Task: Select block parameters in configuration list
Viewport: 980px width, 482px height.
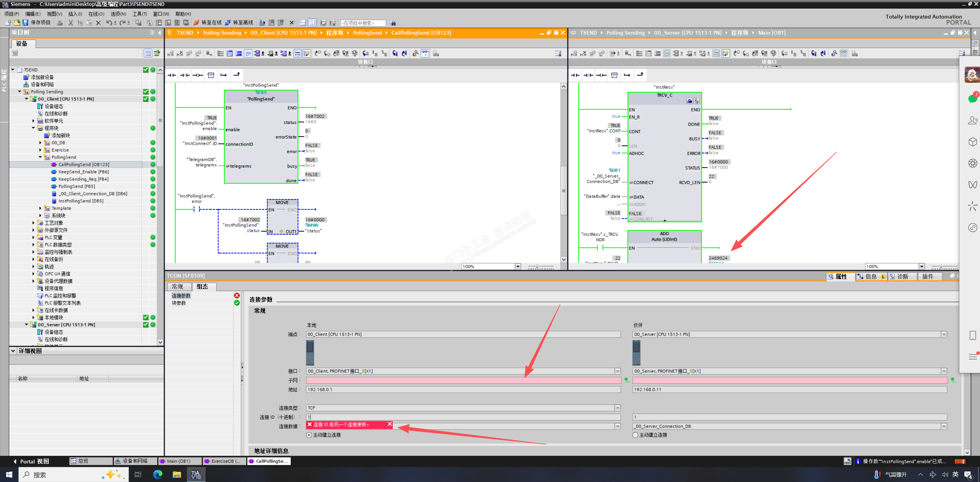Action: [x=179, y=303]
